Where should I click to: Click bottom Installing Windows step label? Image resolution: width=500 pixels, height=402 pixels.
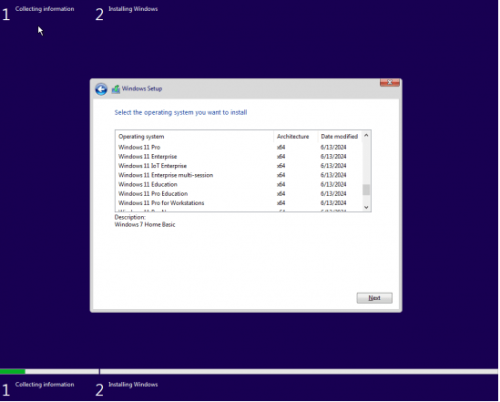[x=133, y=385]
